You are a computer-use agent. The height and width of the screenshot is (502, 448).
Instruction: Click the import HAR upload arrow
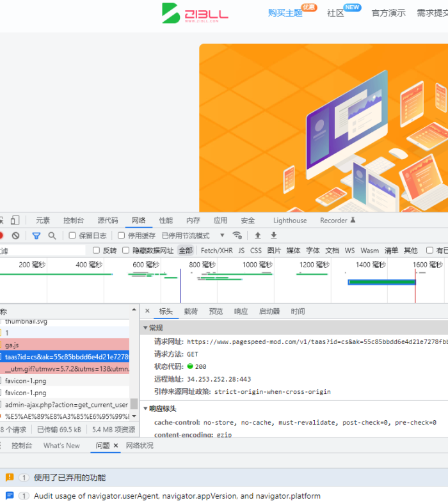coord(258,235)
